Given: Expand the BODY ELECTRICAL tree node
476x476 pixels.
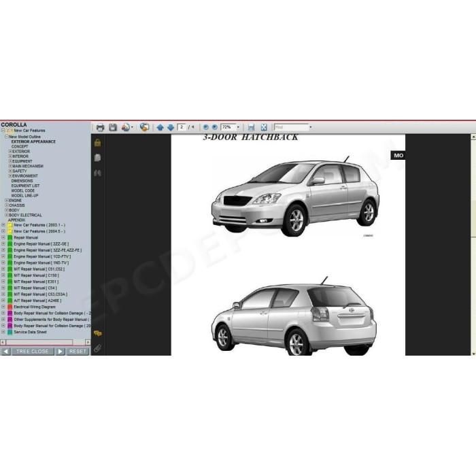Looking at the screenshot, I should pyautogui.click(x=7, y=215).
